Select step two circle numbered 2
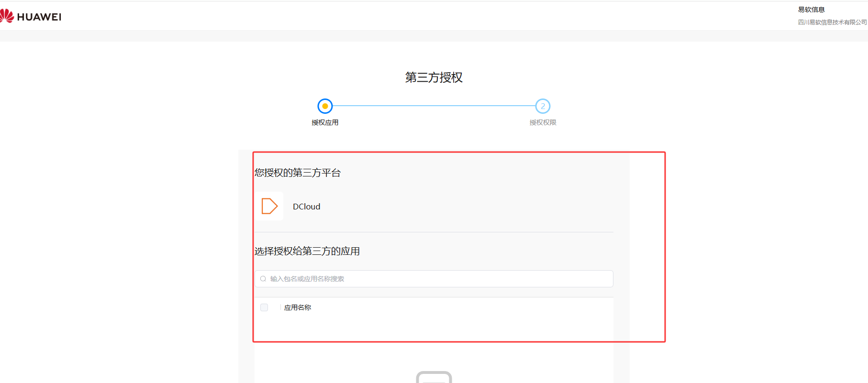The height and width of the screenshot is (383, 868). pos(543,106)
